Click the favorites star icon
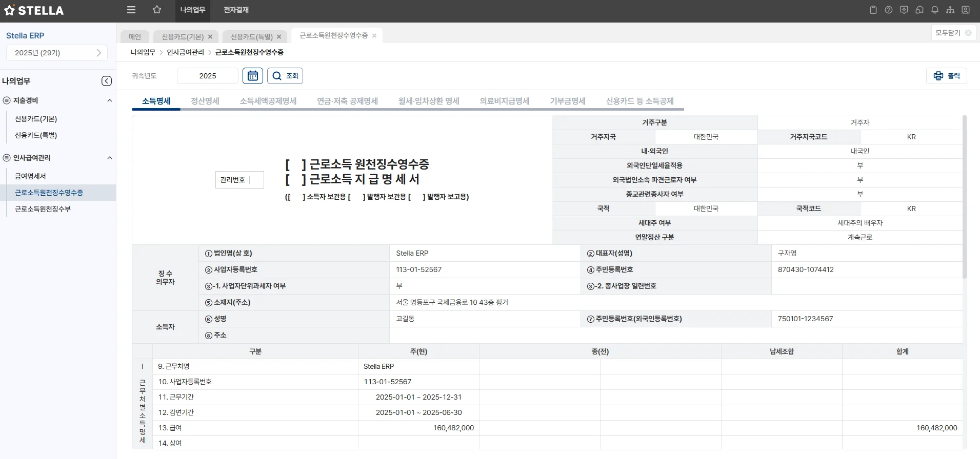Screen dimensions: 980x459 157,10
